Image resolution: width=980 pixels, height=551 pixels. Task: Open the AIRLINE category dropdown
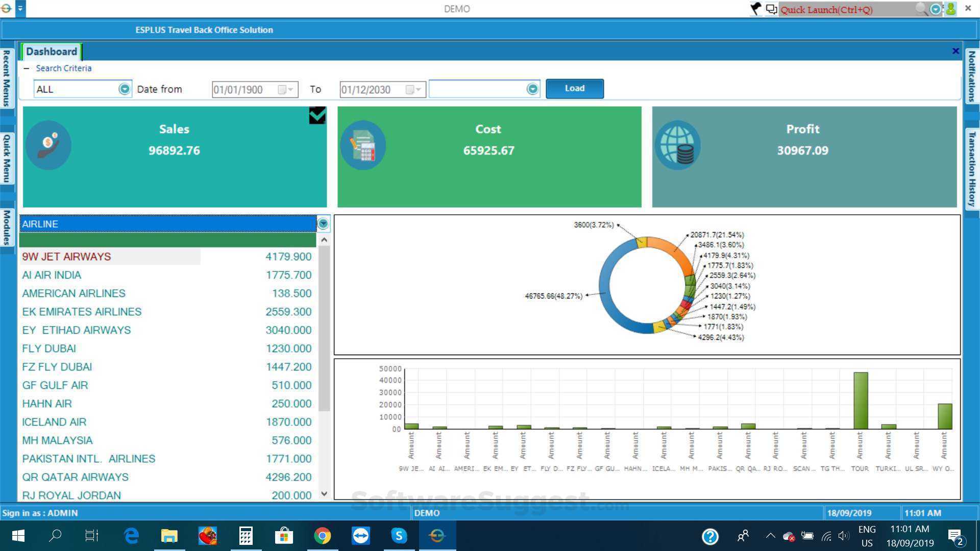323,223
